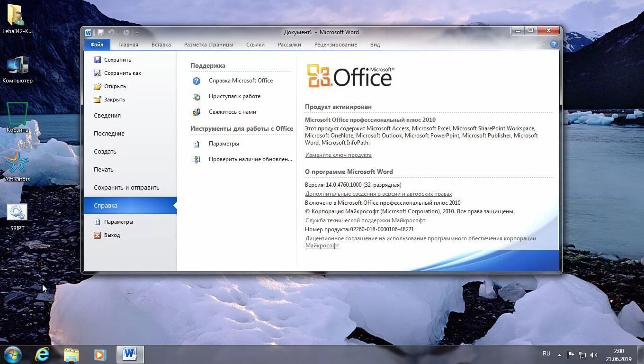Select the Корзина desktop icon
The image size is (644, 364).
coord(17,118)
